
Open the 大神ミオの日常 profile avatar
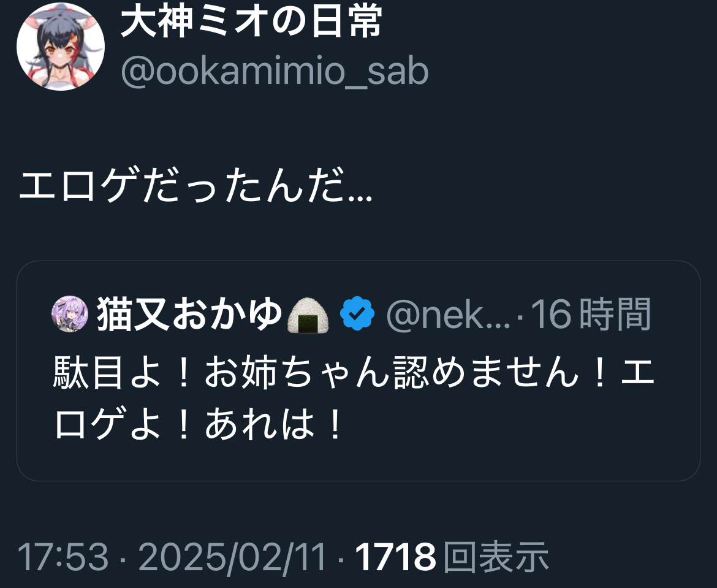pos(60,47)
